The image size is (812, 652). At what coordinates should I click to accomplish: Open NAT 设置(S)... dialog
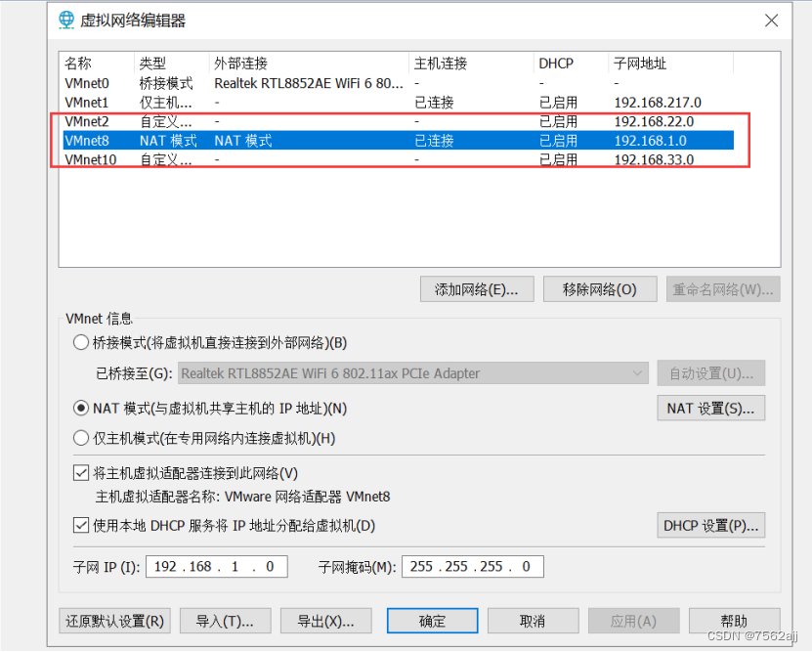tap(711, 409)
